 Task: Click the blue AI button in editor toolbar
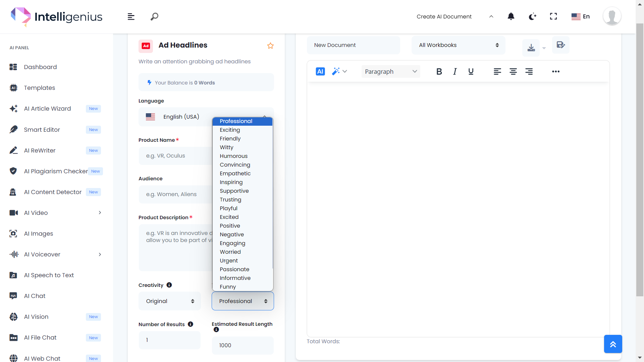pyautogui.click(x=320, y=71)
